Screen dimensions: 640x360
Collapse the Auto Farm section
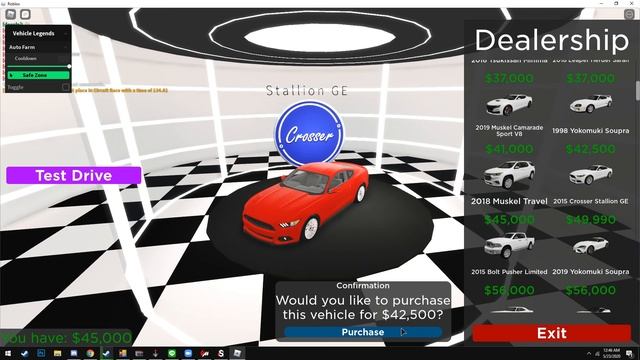66,47
